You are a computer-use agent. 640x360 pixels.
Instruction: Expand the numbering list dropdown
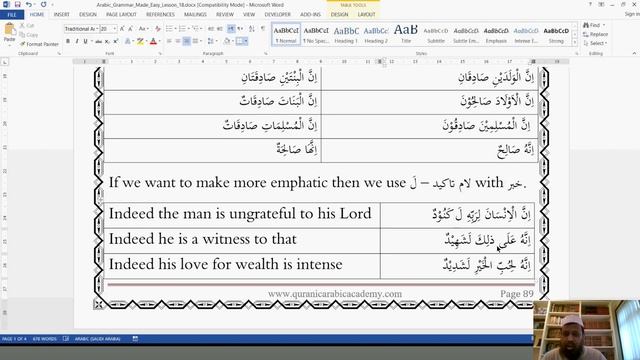tap(189, 29)
